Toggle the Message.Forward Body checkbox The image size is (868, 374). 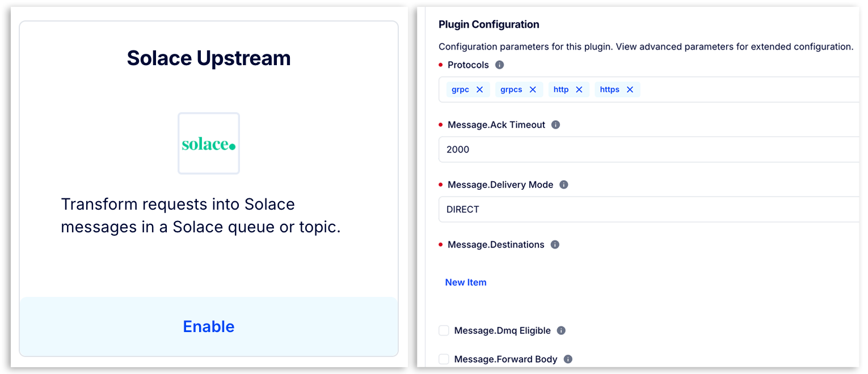(444, 359)
